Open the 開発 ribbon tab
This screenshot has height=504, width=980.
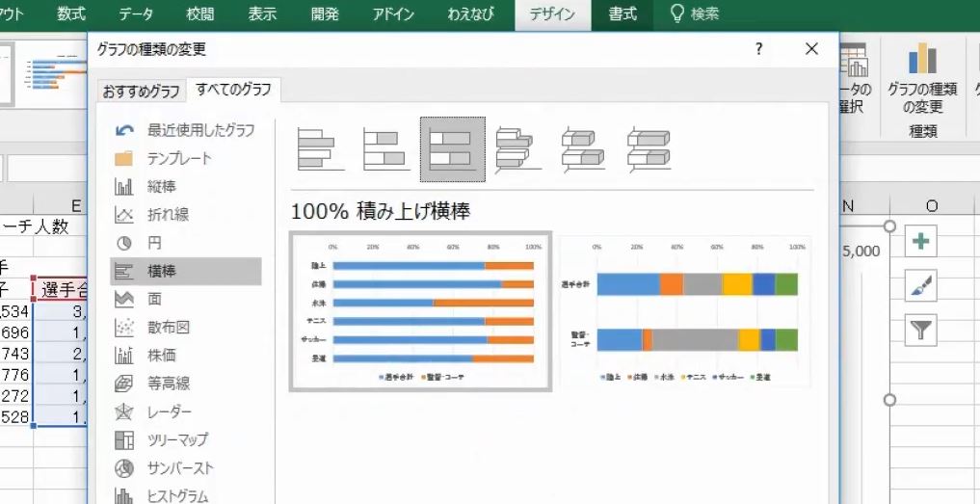click(x=325, y=13)
